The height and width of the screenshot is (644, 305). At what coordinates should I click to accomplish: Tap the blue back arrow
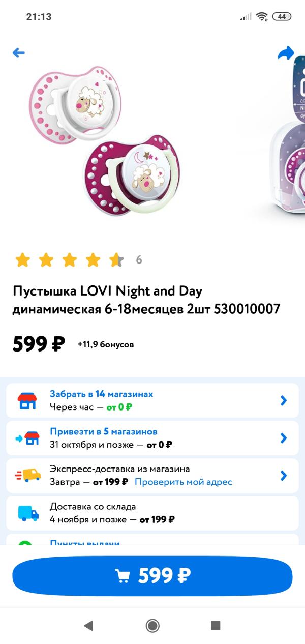pos(19,52)
